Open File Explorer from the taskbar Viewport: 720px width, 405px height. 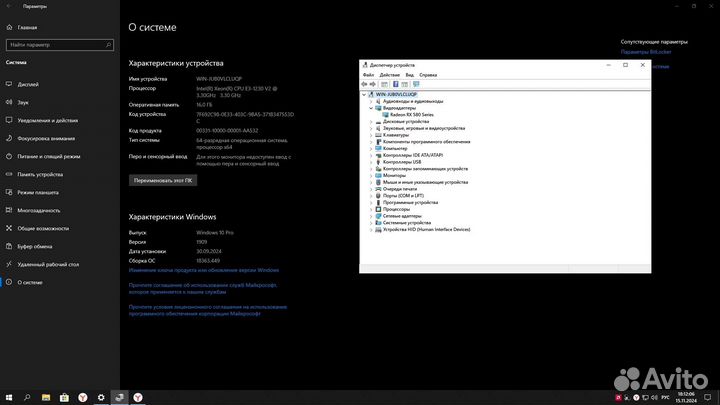(45, 397)
